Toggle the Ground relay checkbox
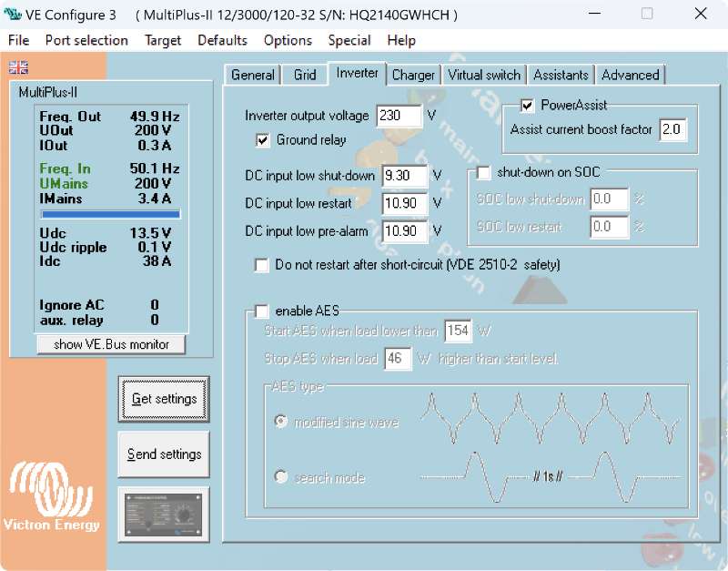This screenshot has width=728, height=571. [263, 140]
